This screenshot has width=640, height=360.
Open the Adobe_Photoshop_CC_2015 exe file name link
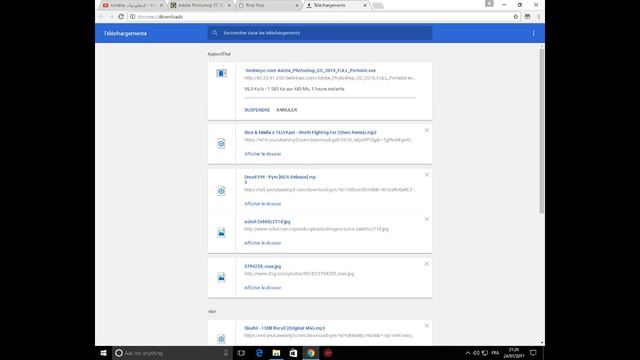310,71
